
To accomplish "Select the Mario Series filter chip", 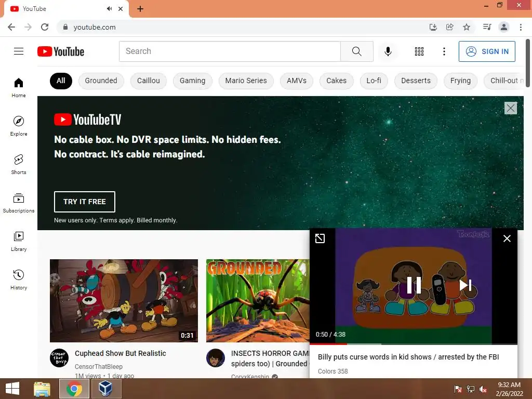I will [x=246, y=81].
